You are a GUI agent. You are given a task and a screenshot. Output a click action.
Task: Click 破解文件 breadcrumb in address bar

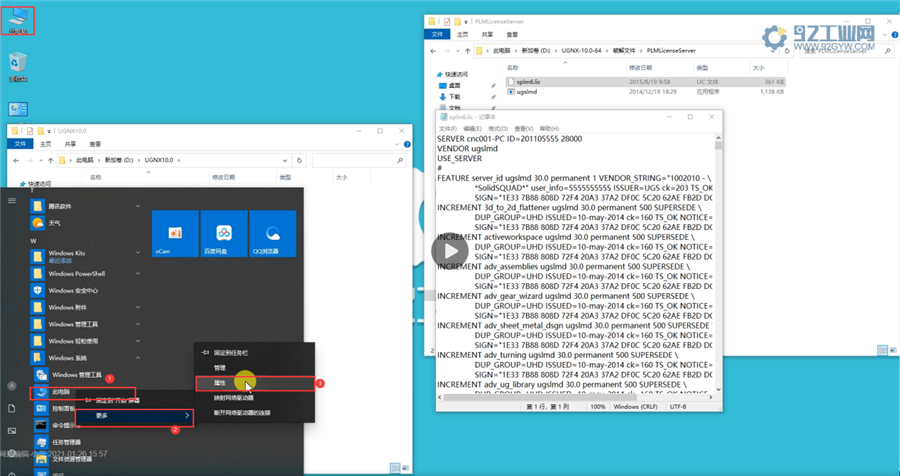pos(624,51)
